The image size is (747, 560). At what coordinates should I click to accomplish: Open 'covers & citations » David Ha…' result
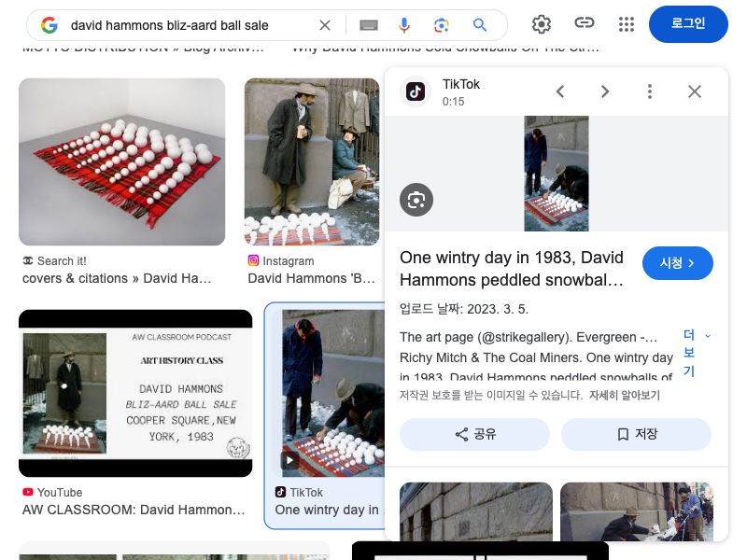point(117,278)
